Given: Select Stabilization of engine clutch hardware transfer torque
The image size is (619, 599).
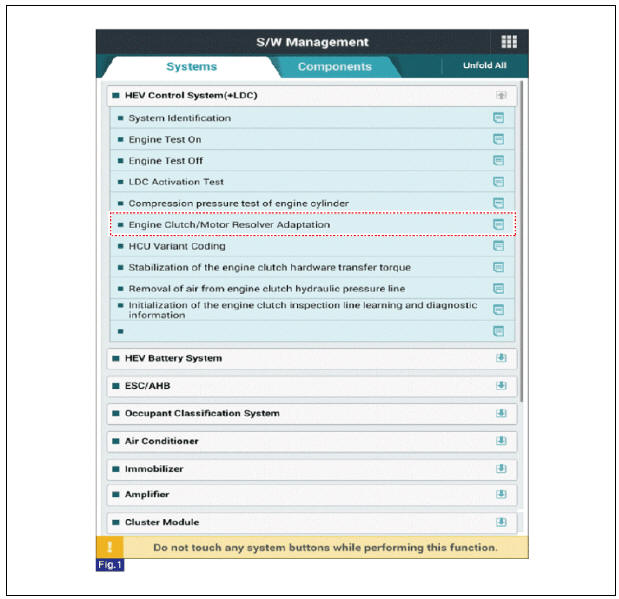Looking at the screenshot, I should tap(312, 267).
